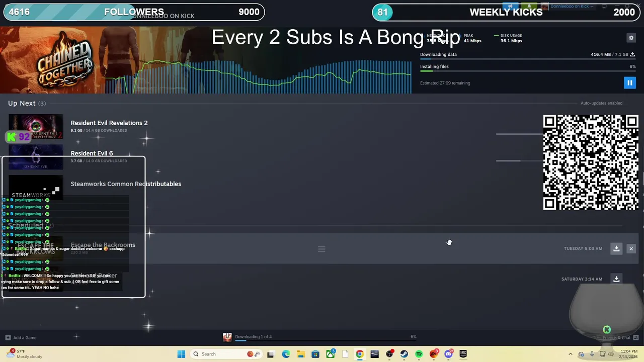The image size is (644, 362).
Task: Open File Explorer from the taskbar
Action: click(x=300, y=354)
